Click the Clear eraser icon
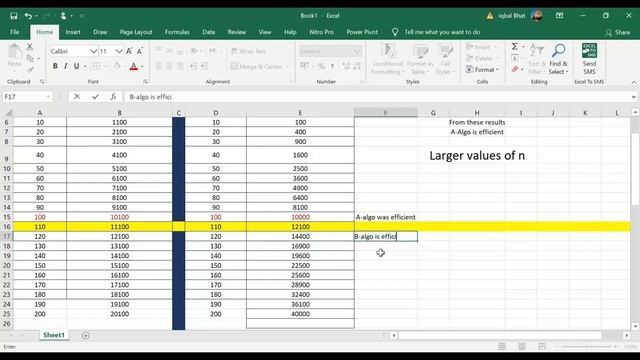Viewport: 640px width, 360px height. click(515, 69)
